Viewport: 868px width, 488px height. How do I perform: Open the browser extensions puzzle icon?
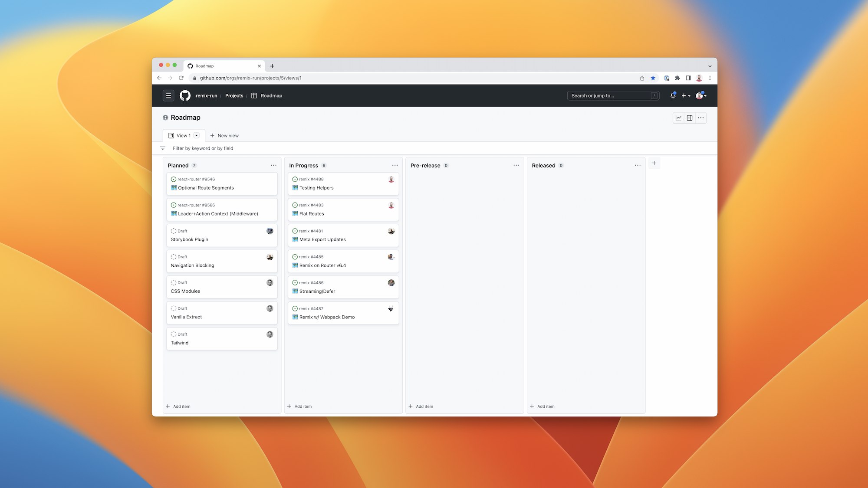677,78
